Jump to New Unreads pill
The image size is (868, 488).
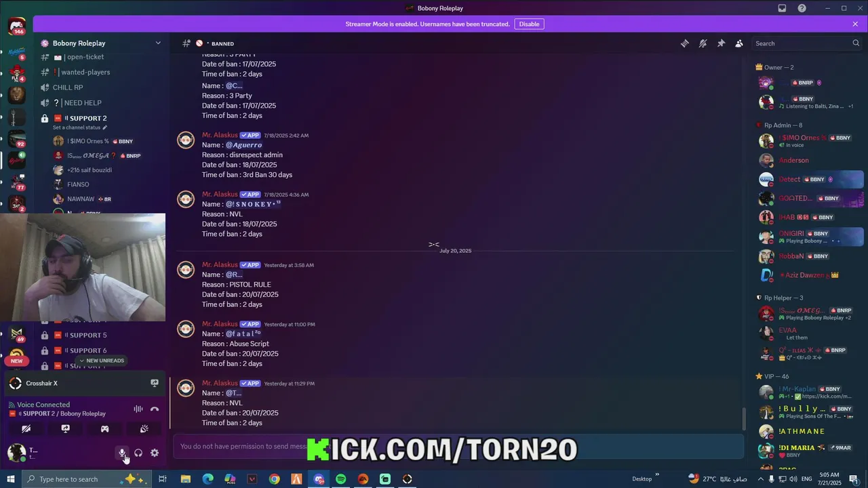pos(102,361)
